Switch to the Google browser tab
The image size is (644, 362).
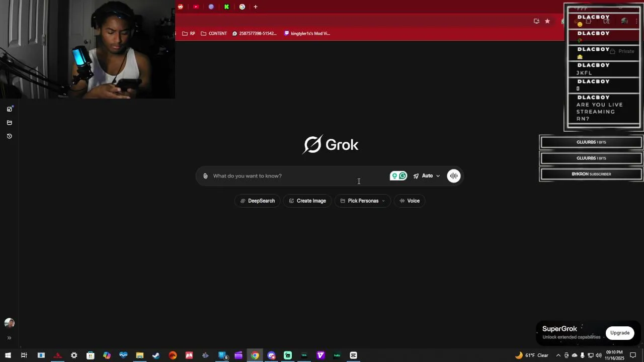[x=243, y=7]
